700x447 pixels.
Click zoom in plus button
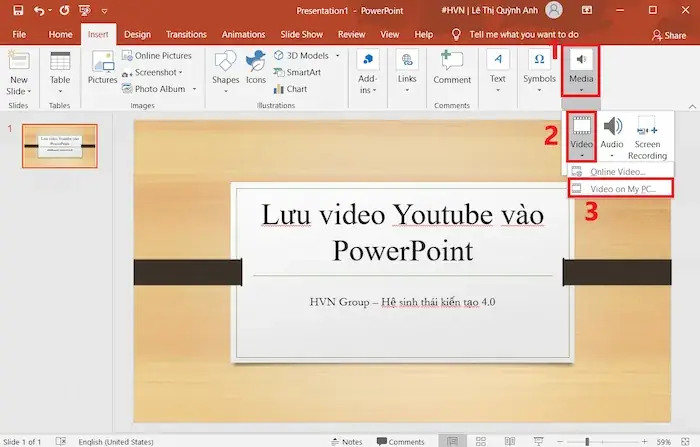644,442
